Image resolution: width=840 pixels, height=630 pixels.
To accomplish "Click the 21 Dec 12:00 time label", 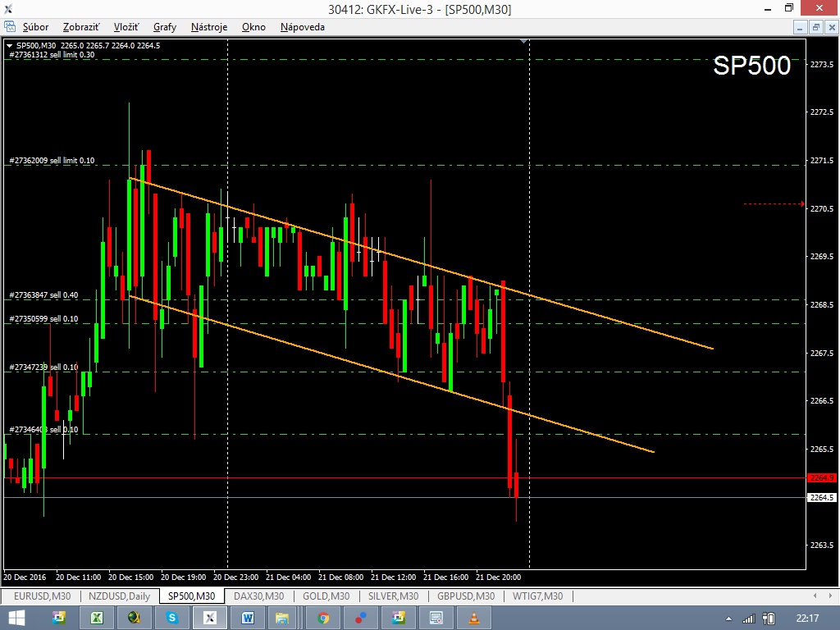I will pyautogui.click(x=393, y=577).
